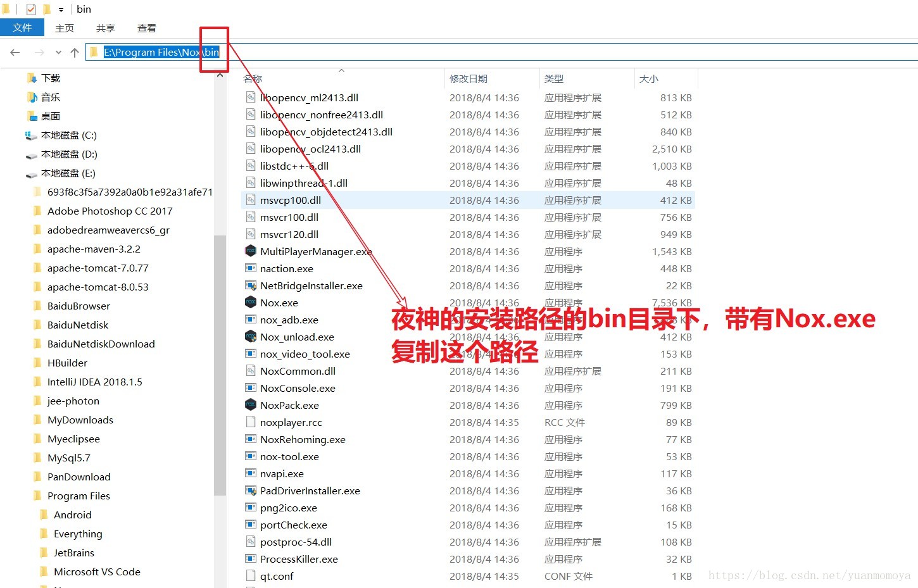Click the NoxPack.exe icon
918x588 pixels.
pyautogui.click(x=251, y=405)
